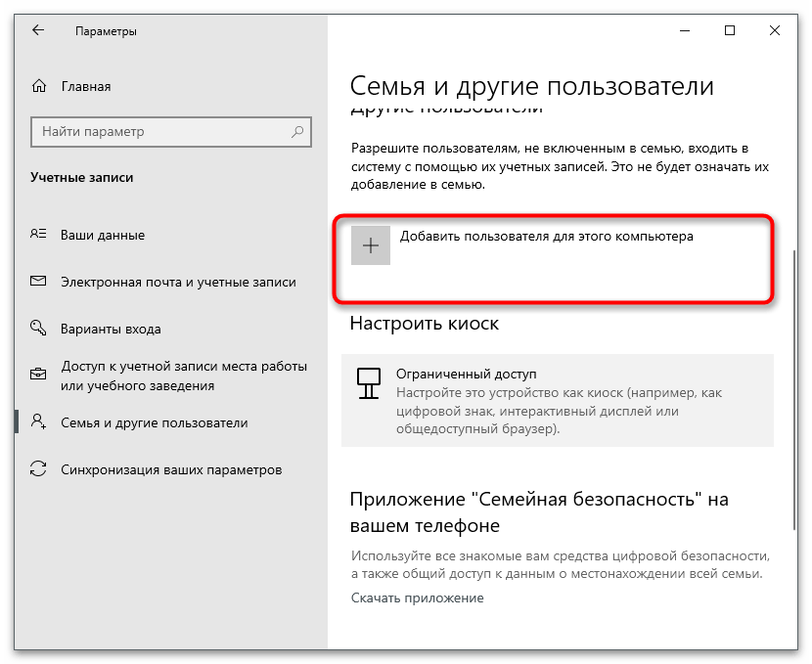Click the key icon for Варианты входа
This screenshot has height=664, width=812.
tap(38, 328)
